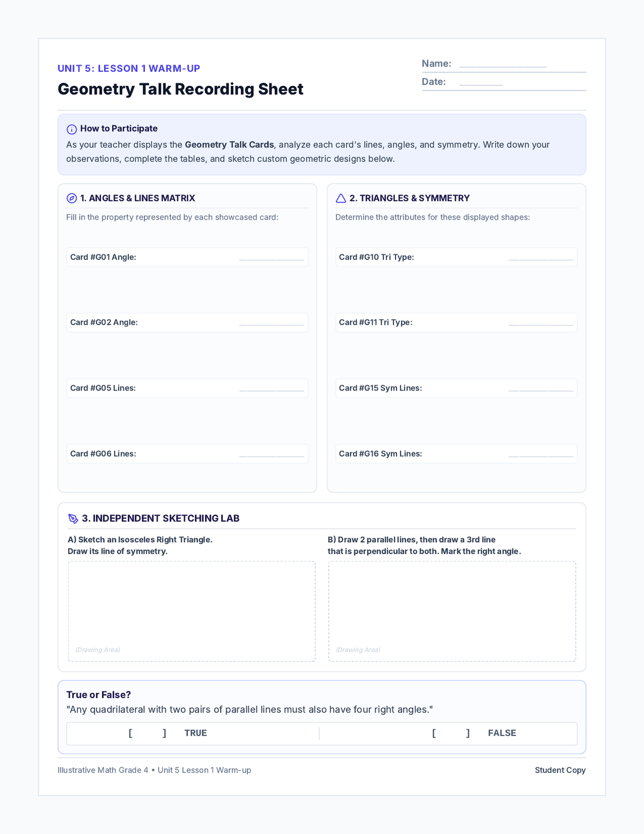Click the Card #G15 Sym Lines answer blank
644x834 pixels.
(541, 388)
